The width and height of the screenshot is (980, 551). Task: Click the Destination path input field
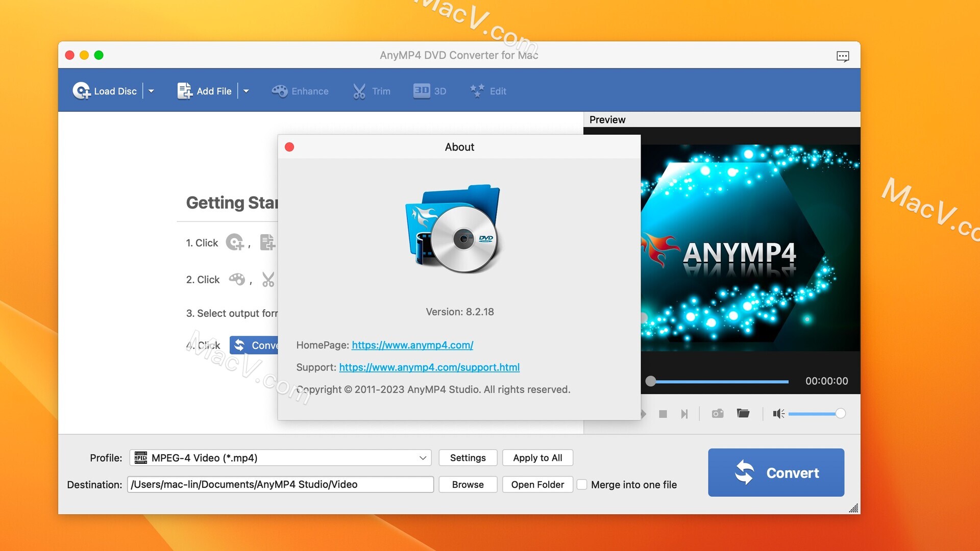coord(280,484)
